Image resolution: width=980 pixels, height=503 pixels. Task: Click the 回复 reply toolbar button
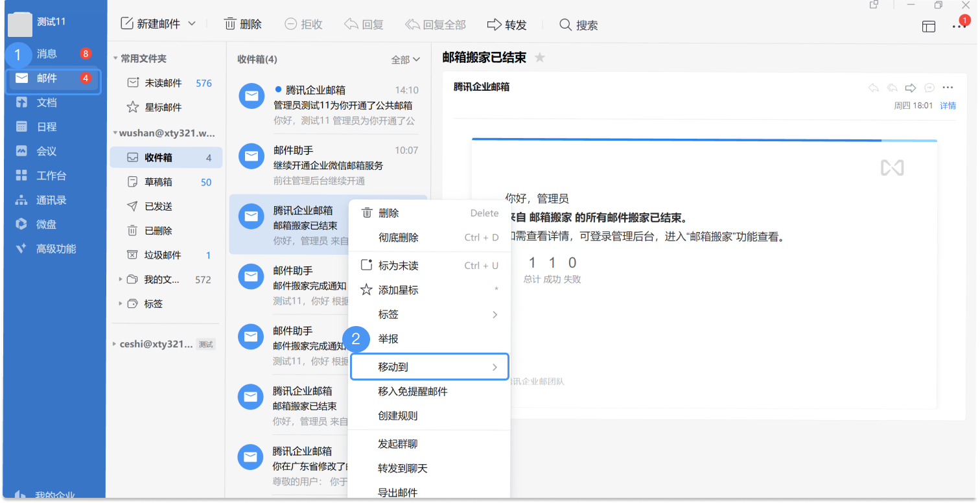pos(364,25)
